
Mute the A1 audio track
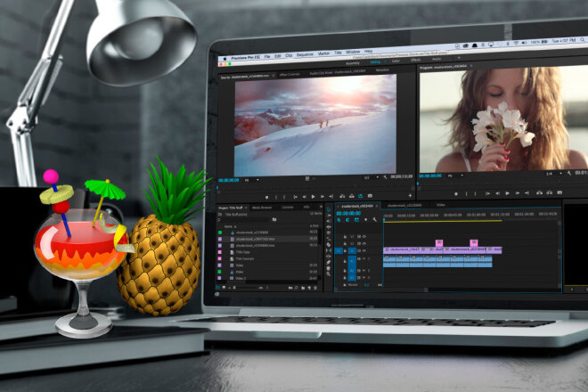click(363, 259)
